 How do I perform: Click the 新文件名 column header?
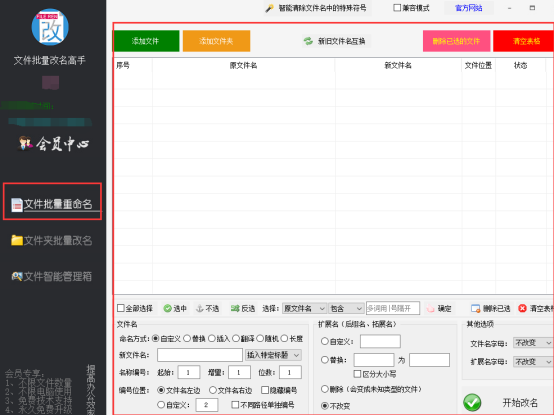coord(398,65)
